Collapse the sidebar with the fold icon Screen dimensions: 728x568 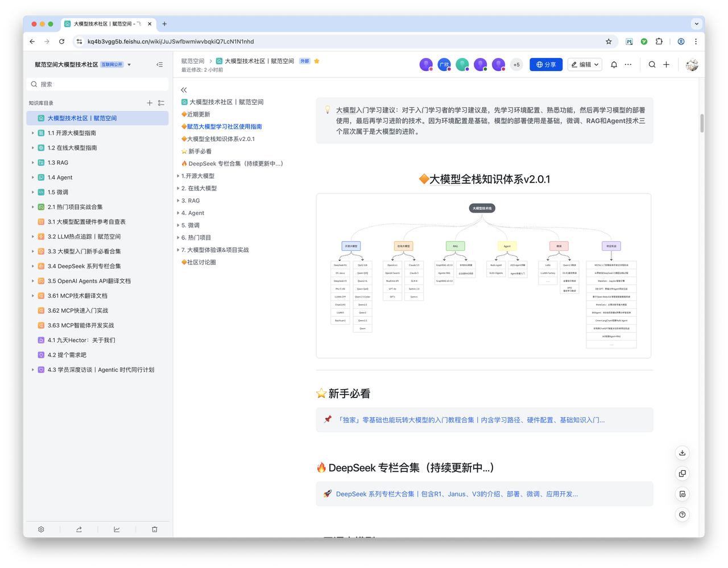pos(159,64)
